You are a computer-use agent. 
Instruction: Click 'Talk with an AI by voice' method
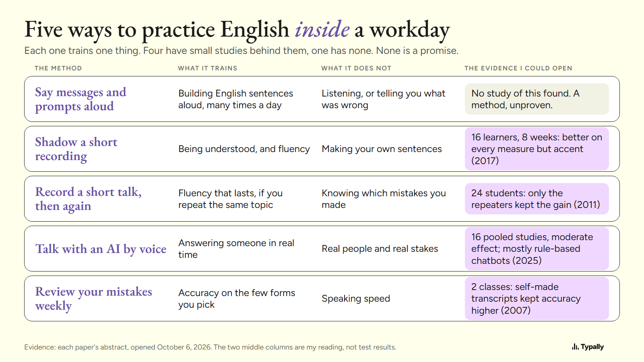(101, 249)
